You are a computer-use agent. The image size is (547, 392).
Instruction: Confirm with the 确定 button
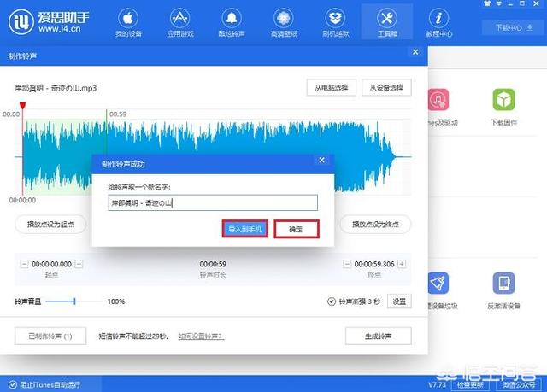tap(297, 229)
